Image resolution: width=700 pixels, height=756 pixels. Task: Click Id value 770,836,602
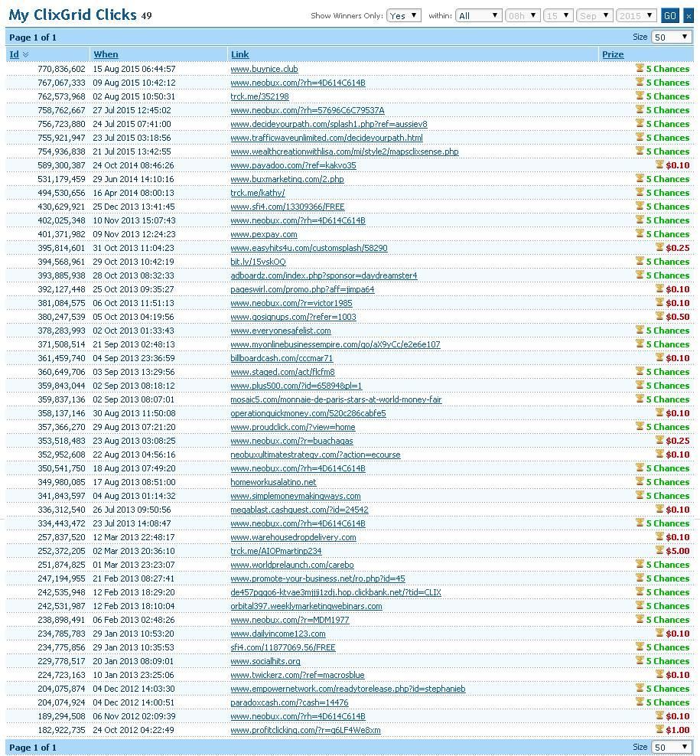[x=61, y=69]
